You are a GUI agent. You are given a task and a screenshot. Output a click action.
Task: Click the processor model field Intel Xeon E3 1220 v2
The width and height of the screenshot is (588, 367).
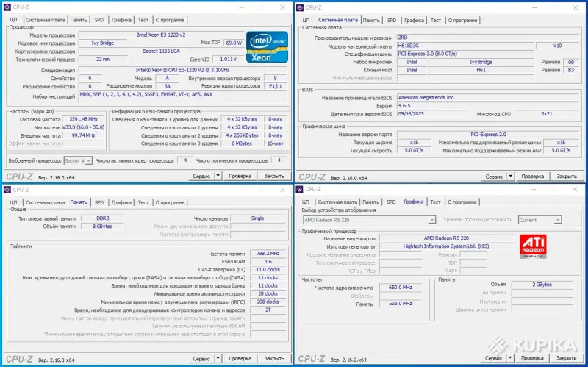(x=161, y=35)
